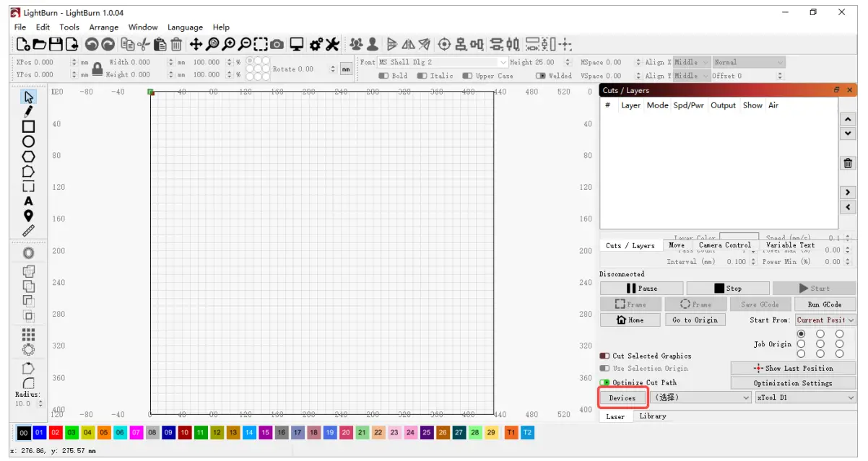Open the Font selection dropdown
Image resolution: width=868 pixels, height=461 pixels.
(x=443, y=63)
